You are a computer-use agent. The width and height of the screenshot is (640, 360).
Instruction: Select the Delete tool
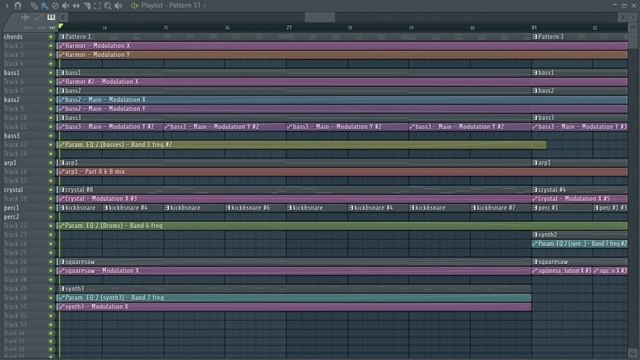pos(55,6)
